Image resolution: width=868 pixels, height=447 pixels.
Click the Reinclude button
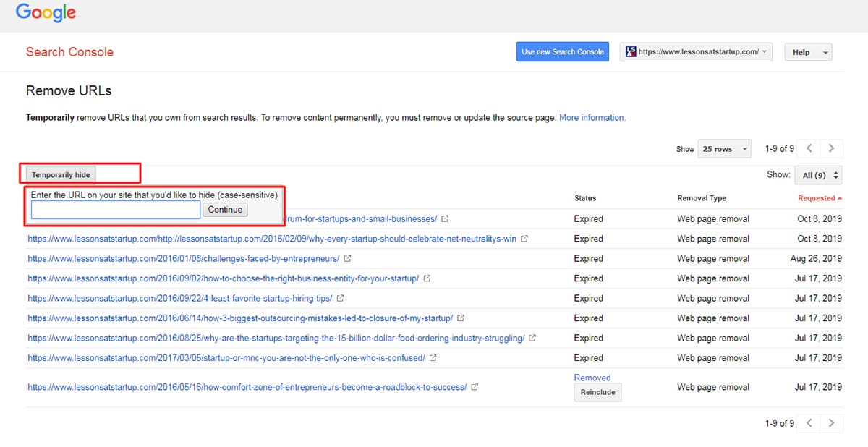click(x=597, y=392)
